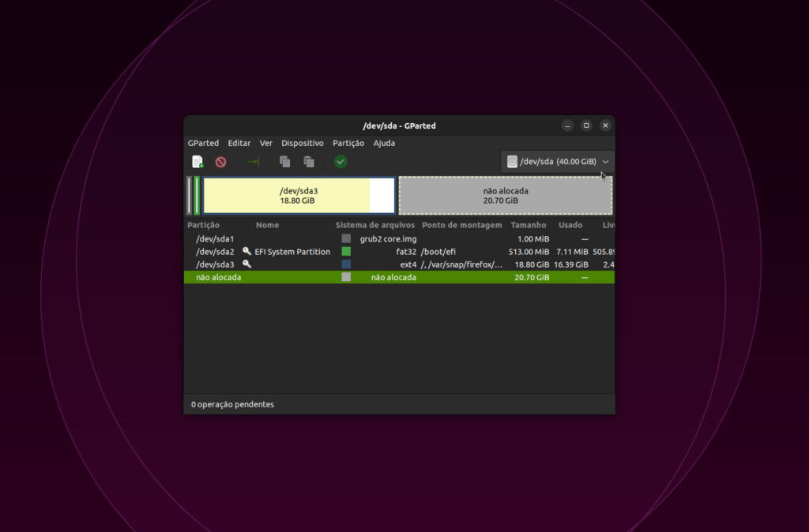
Task: Open the Editar menu
Action: (239, 144)
